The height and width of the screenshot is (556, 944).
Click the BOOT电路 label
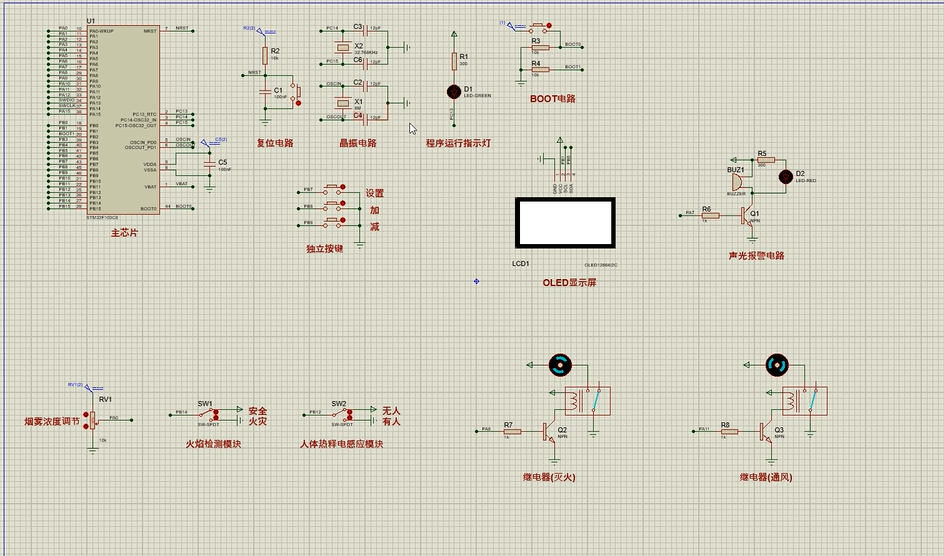pyautogui.click(x=553, y=99)
